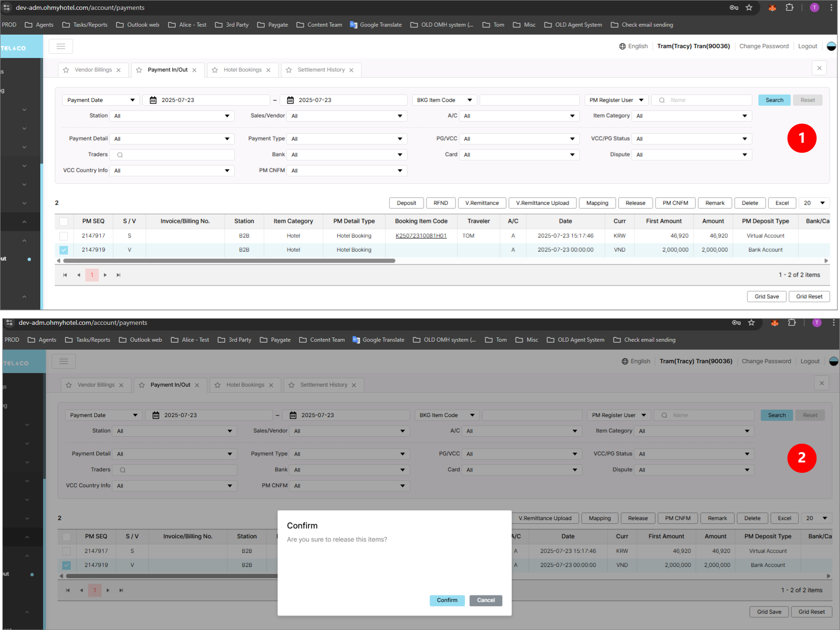Image resolution: width=840 pixels, height=630 pixels.
Task: Cancel the release confirmation dialog
Action: (x=486, y=600)
